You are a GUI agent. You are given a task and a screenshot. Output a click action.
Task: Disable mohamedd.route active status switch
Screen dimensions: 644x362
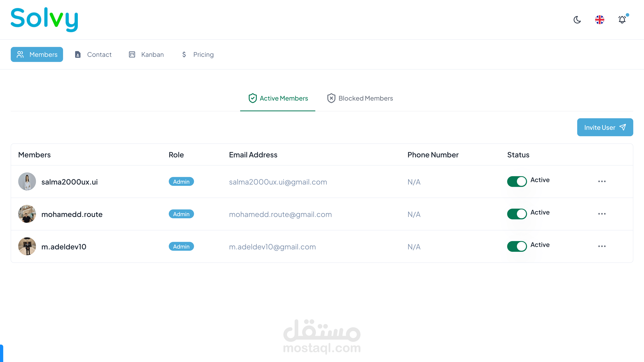click(x=517, y=214)
